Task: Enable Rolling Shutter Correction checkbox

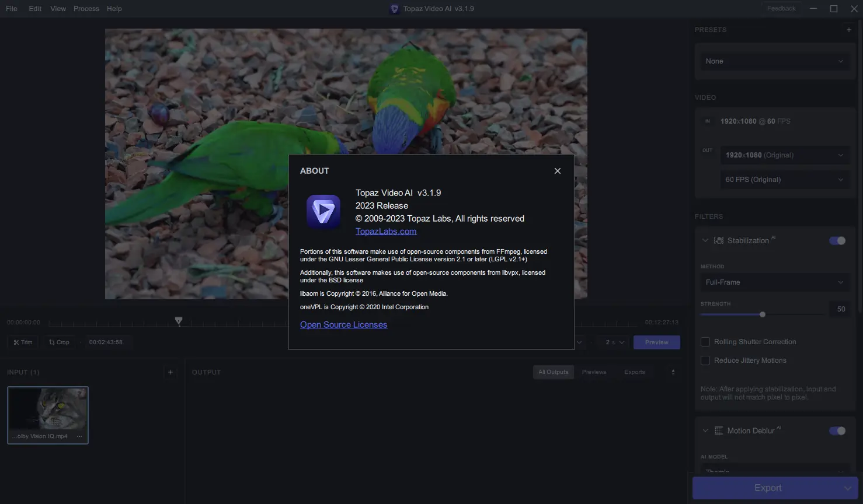Action: (705, 342)
